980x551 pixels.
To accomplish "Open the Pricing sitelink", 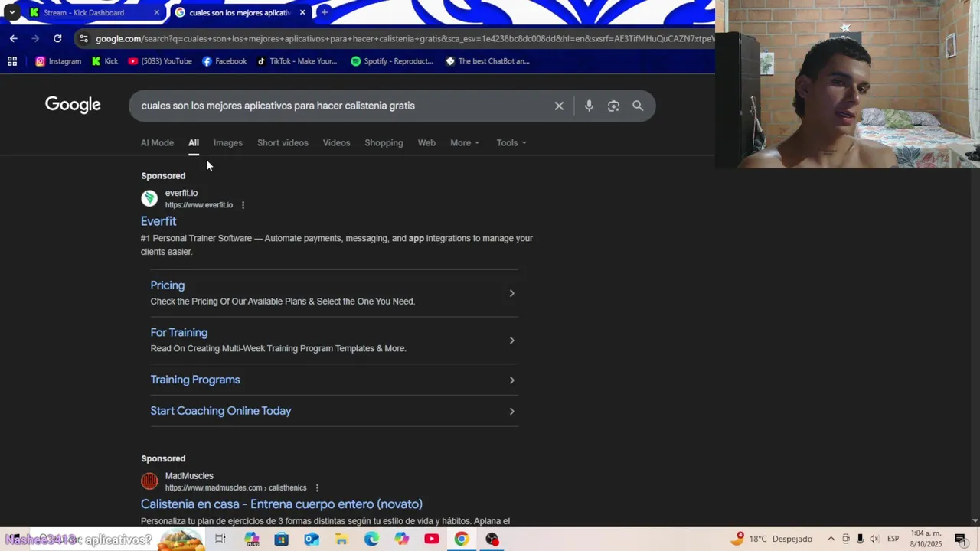I will pyautogui.click(x=168, y=285).
